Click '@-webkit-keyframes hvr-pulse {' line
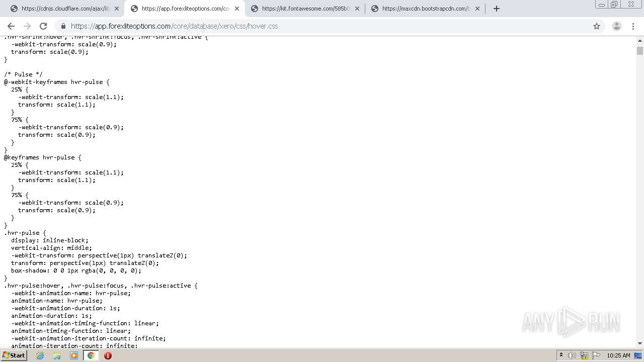The height and width of the screenshot is (362, 644). (x=57, y=82)
